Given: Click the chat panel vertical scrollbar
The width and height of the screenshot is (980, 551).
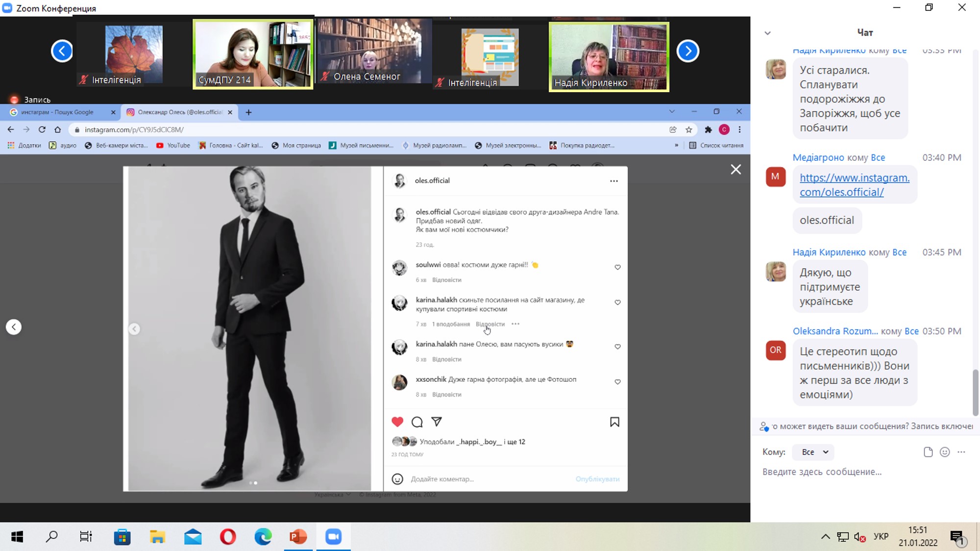Looking at the screenshot, I should click(975, 392).
